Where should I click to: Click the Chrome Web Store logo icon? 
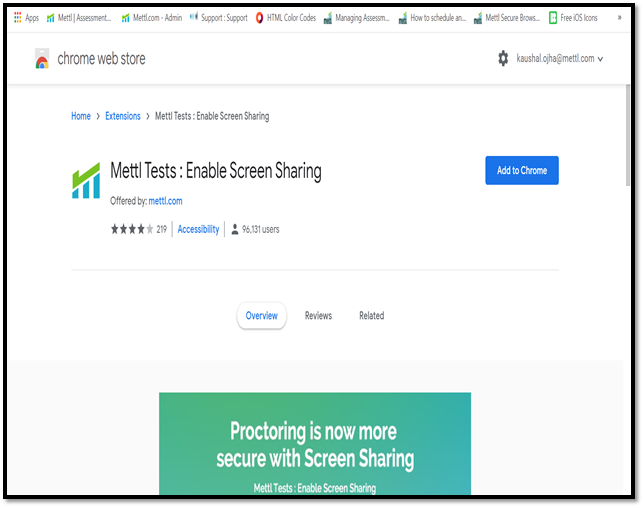coord(42,58)
